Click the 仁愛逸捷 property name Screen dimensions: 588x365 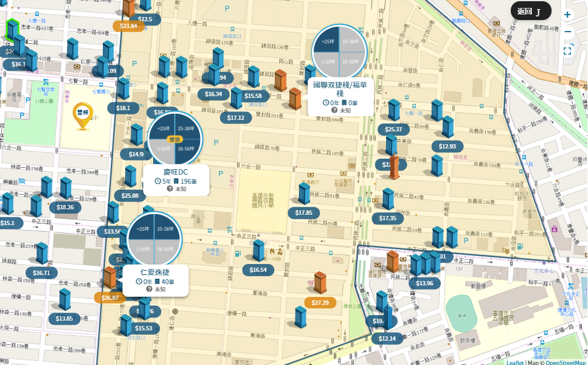tap(155, 273)
